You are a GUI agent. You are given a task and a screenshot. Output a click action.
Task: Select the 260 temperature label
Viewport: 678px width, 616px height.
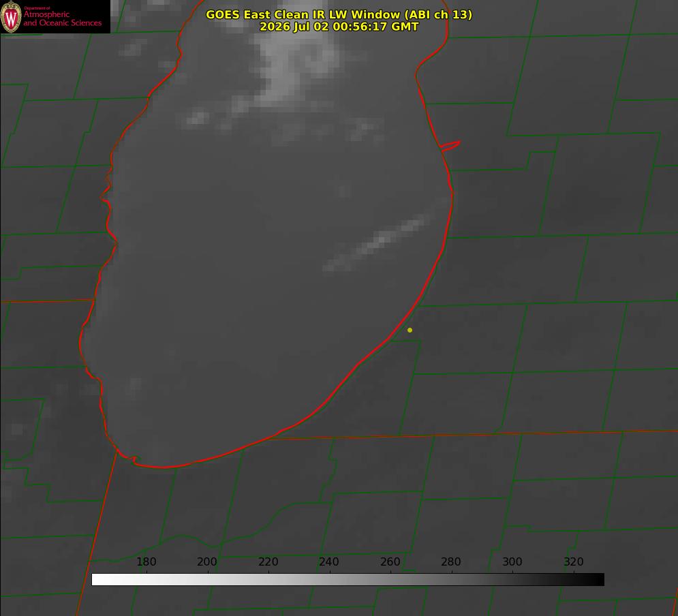coord(390,561)
